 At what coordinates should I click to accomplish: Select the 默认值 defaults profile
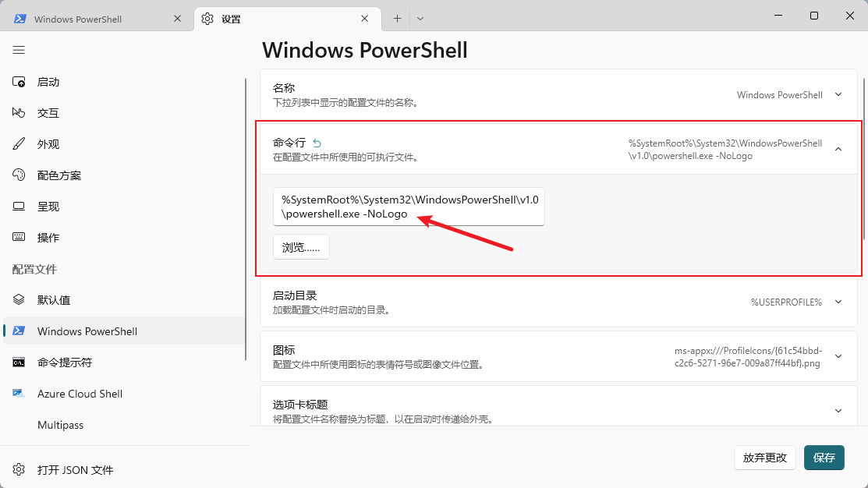(x=54, y=300)
